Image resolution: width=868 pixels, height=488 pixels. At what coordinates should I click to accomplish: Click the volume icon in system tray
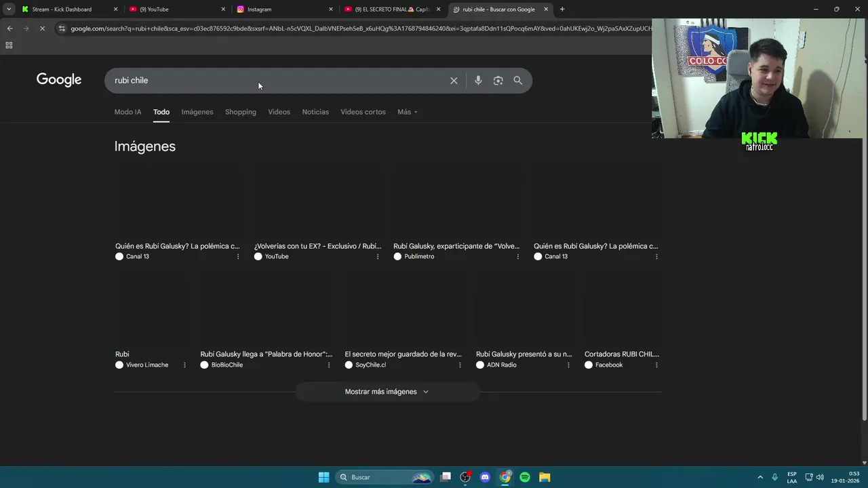pos(820,477)
